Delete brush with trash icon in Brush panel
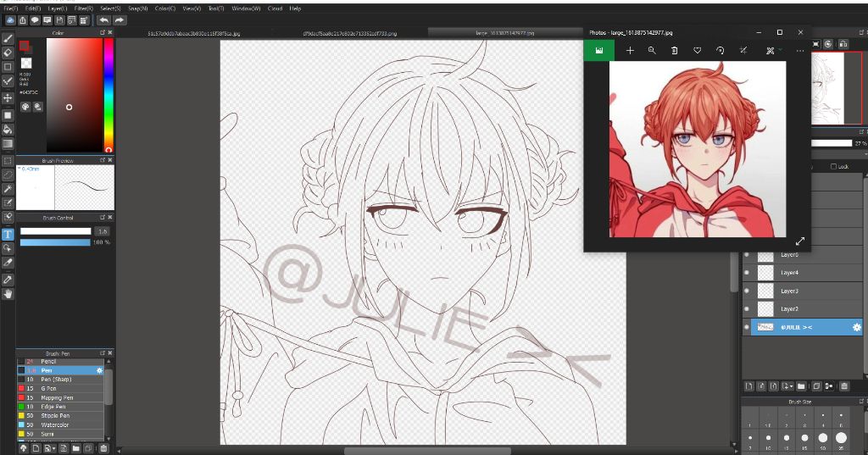This screenshot has width=868, height=455. pos(103,448)
